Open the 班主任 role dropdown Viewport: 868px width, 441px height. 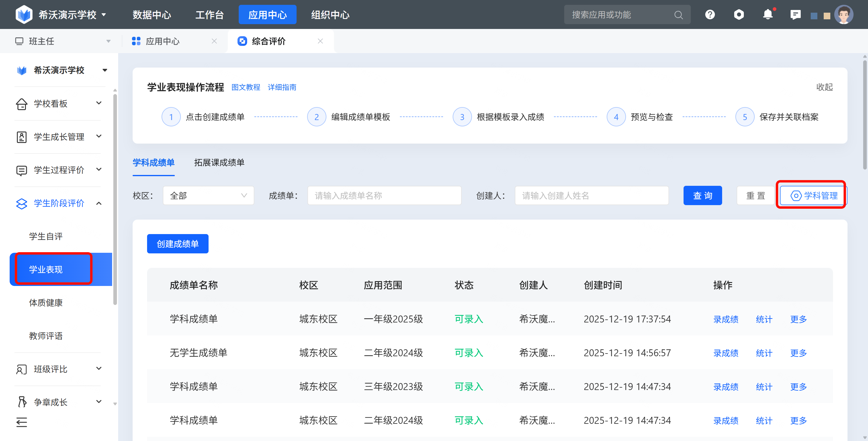pyautogui.click(x=62, y=41)
